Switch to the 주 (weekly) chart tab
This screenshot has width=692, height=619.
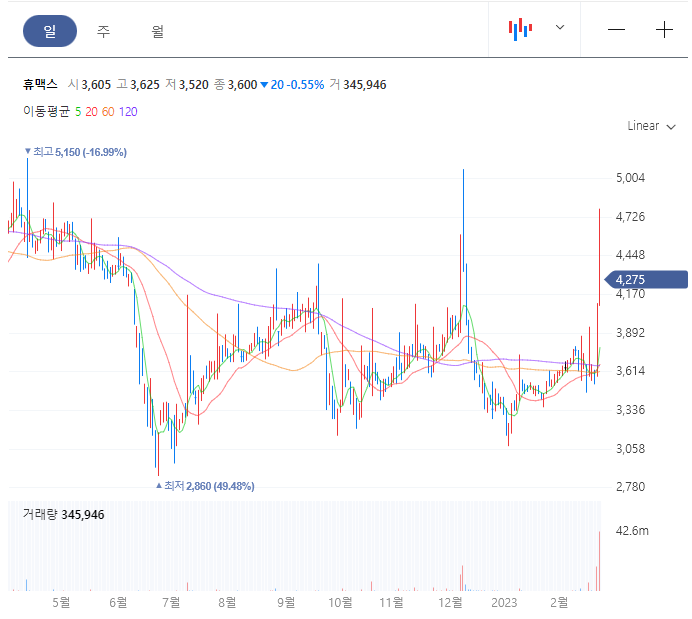point(103,31)
